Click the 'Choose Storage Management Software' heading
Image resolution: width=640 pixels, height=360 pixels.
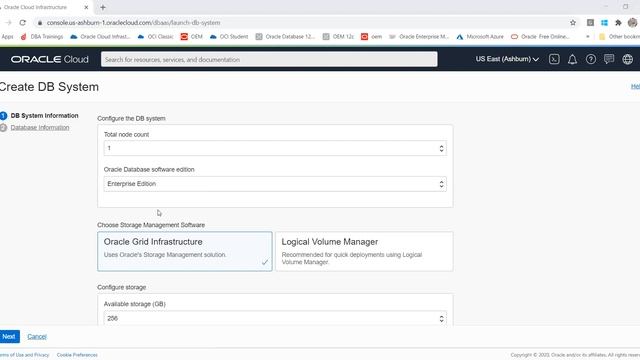click(151, 225)
